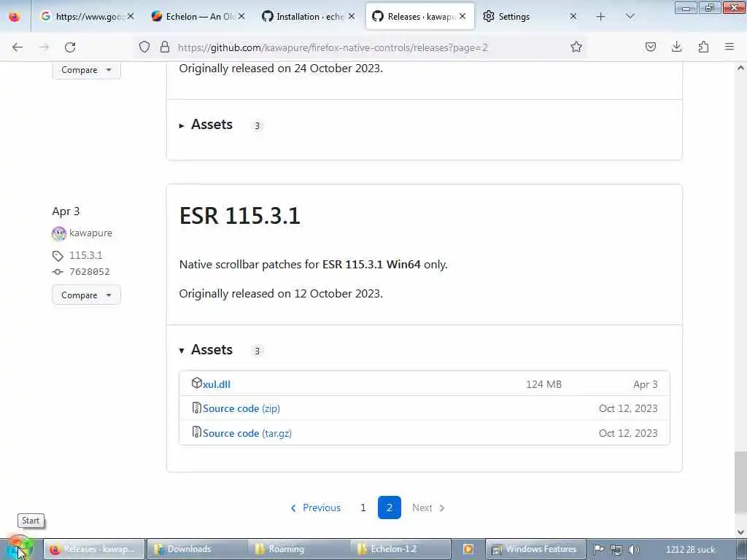Viewport: 747px width, 560px height.
Task: Download Source code (zip)
Action: tap(241, 408)
